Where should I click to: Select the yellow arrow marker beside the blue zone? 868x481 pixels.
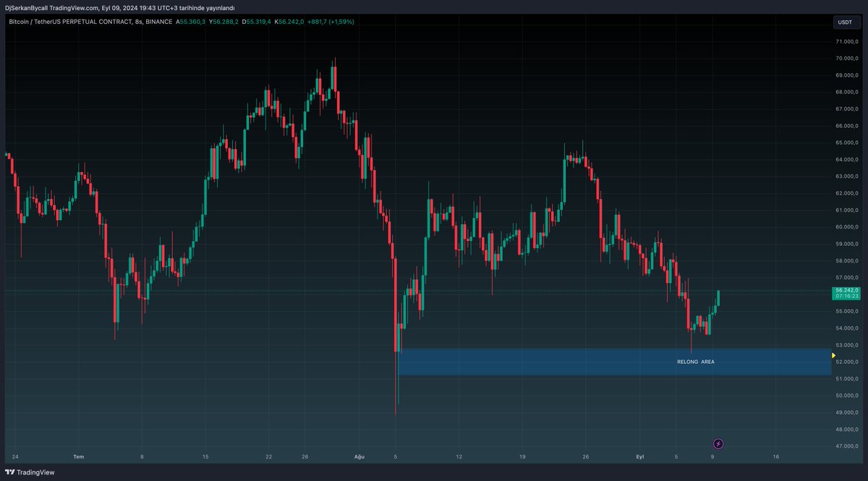pos(833,355)
